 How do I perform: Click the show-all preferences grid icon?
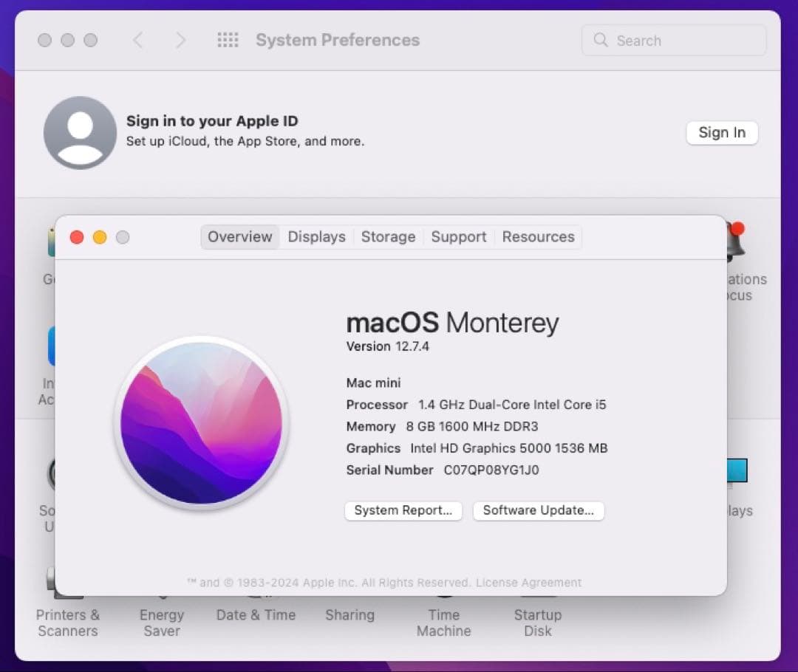228,40
